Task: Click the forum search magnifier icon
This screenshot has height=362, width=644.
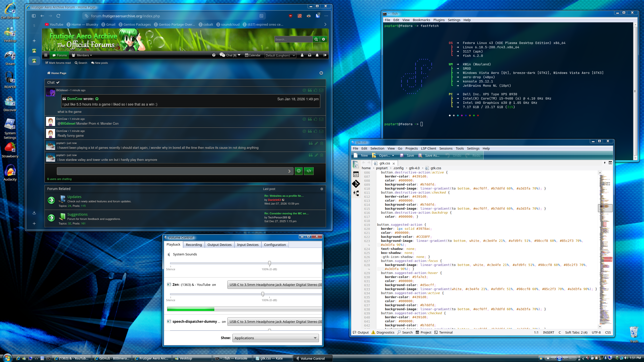Action: click(316, 39)
